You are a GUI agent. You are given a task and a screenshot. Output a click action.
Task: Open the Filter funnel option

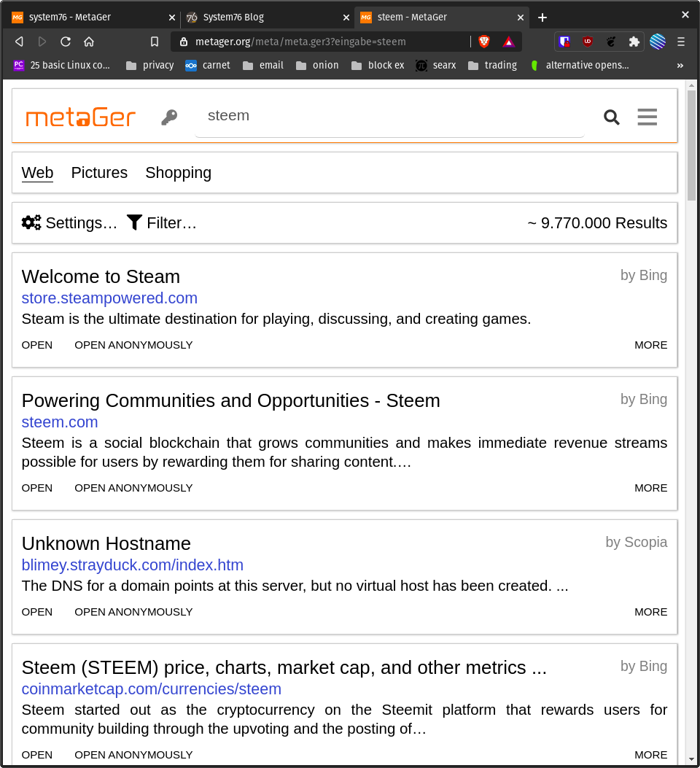pyautogui.click(x=162, y=223)
